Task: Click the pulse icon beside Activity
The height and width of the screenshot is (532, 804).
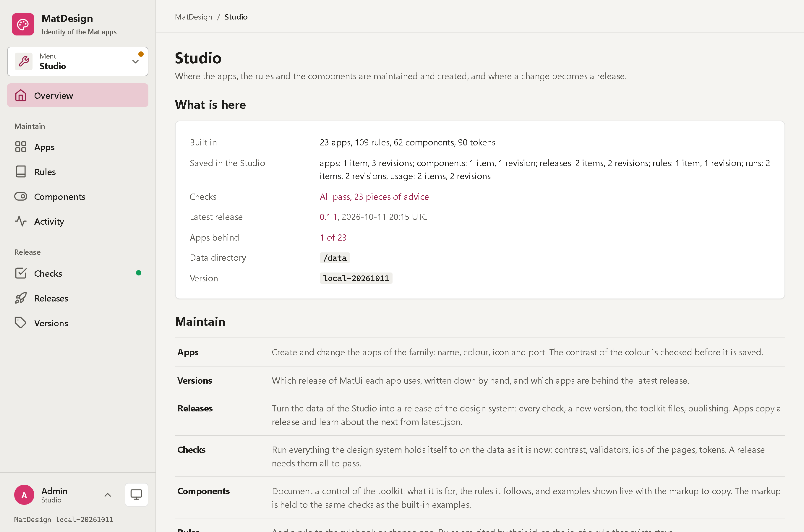Action: click(x=21, y=221)
